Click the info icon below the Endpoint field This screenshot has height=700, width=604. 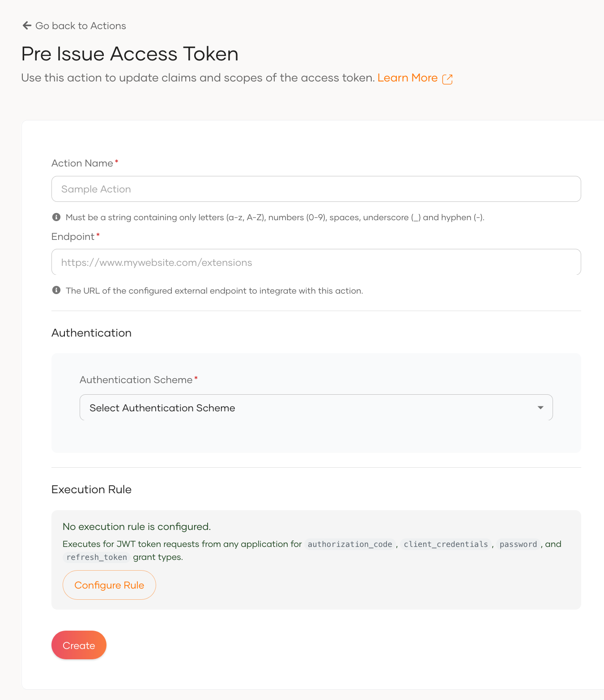(56, 290)
